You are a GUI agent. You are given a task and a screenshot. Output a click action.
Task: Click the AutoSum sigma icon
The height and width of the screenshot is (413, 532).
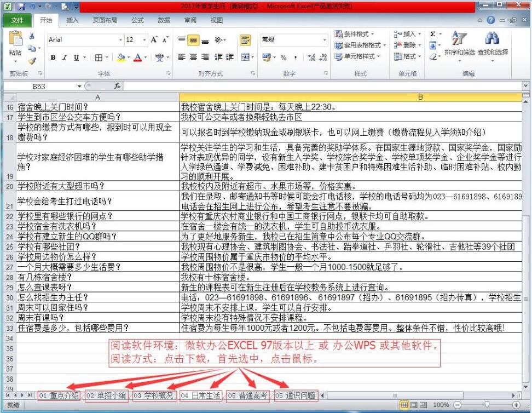[433, 34]
